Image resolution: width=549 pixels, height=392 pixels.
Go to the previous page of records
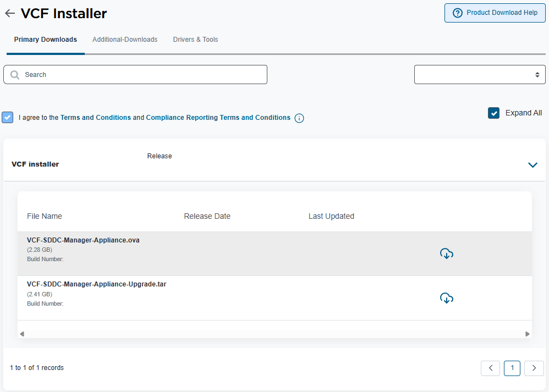(490, 368)
